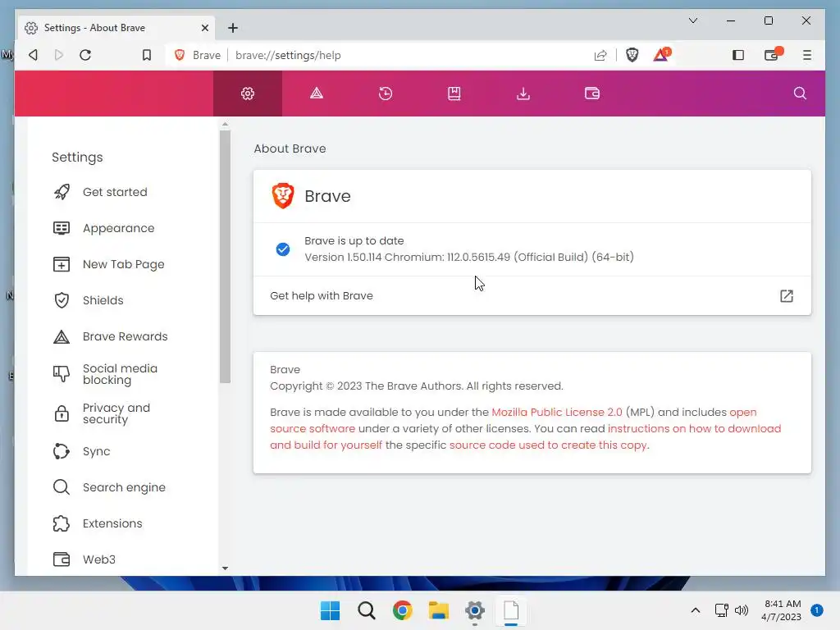The image size is (840, 630).
Task: Click the settings sidebar scrollbar thumb
Action: click(x=225, y=257)
